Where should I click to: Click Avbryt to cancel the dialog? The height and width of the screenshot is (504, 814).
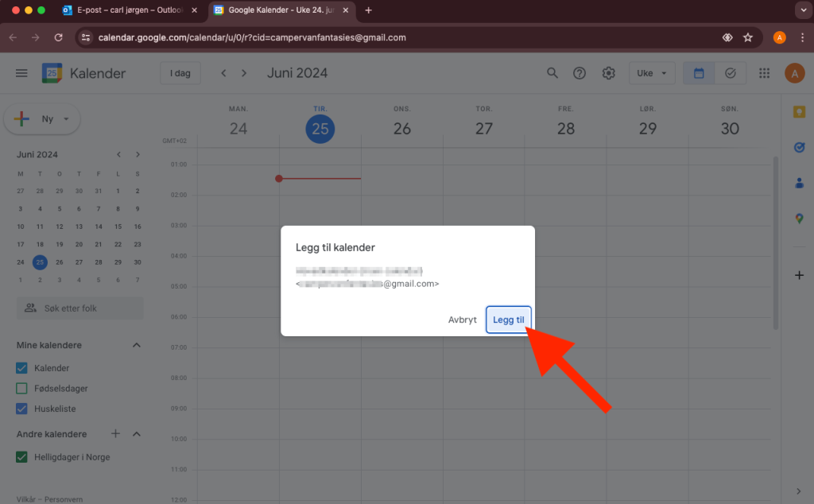pyautogui.click(x=462, y=320)
